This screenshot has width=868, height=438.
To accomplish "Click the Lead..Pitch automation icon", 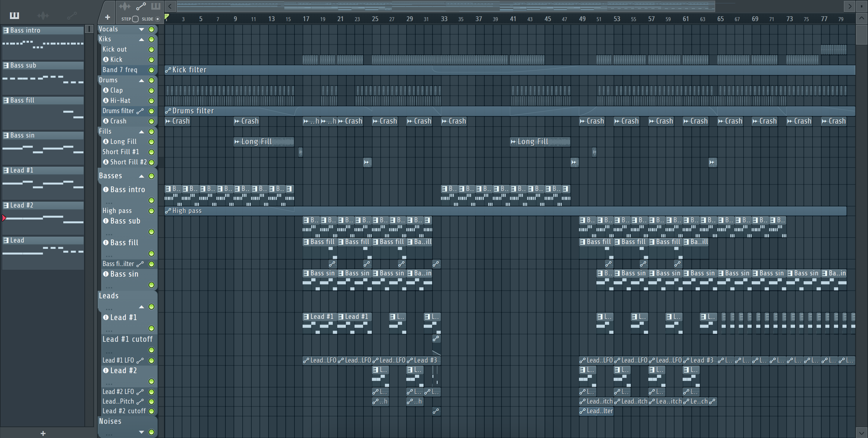I will click(140, 401).
